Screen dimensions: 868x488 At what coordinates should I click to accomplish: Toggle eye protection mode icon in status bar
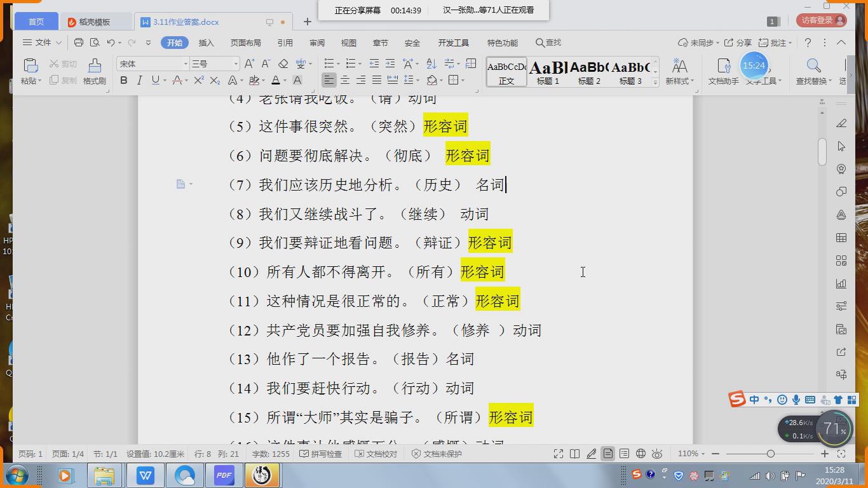[657, 454]
